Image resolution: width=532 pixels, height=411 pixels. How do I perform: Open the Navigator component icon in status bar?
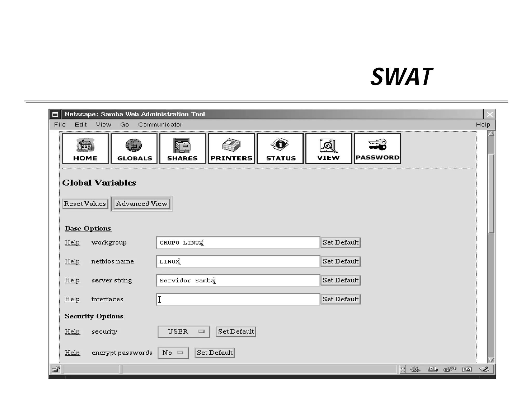(415, 369)
